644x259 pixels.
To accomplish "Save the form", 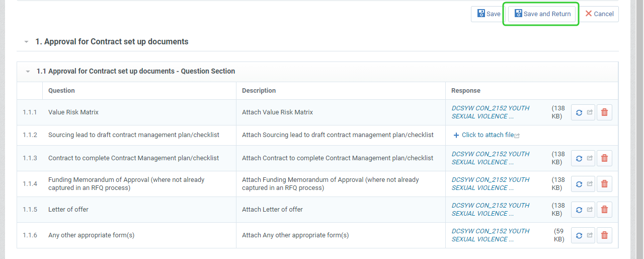I will (x=488, y=14).
